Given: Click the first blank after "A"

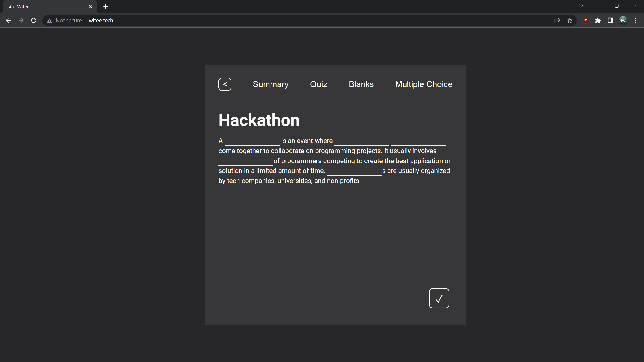Looking at the screenshot, I should (252, 141).
